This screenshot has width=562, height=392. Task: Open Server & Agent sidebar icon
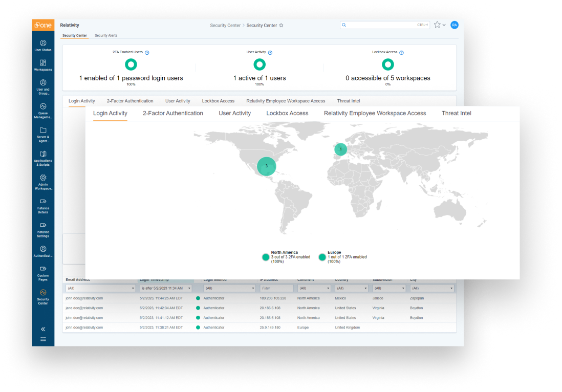[x=43, y=134]
